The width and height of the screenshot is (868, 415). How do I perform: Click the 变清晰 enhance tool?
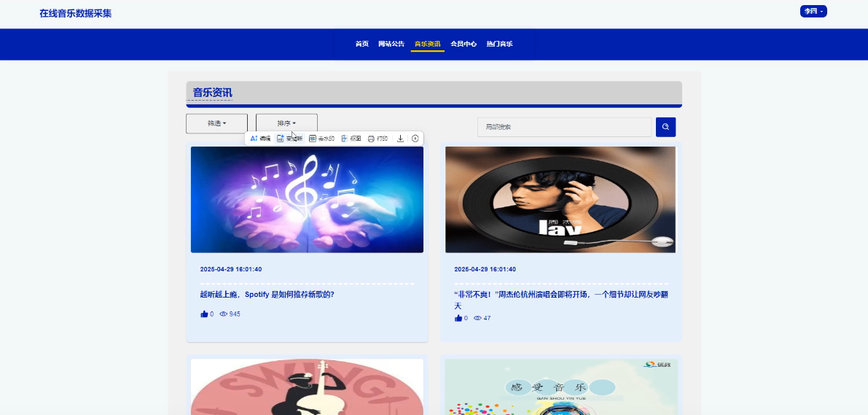[x=289, y=139]
